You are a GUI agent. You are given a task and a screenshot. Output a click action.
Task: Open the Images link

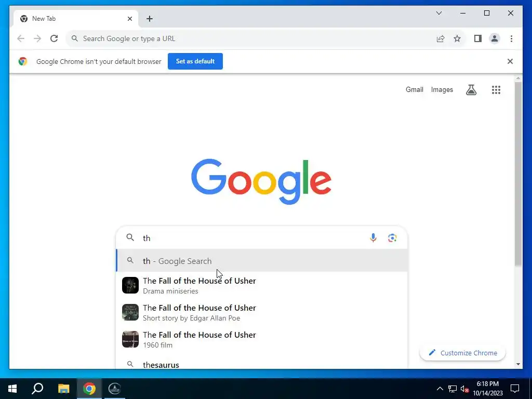[x=442, y=89]
